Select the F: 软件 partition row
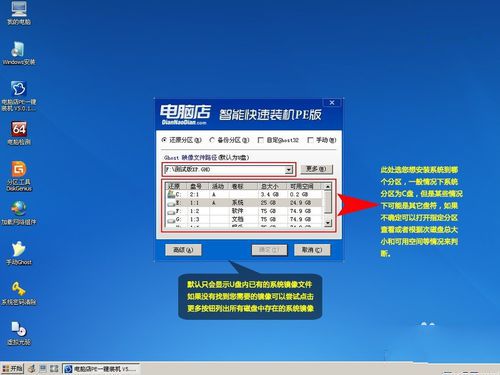This screenshot has width=500, height=375. pos(244,211)
